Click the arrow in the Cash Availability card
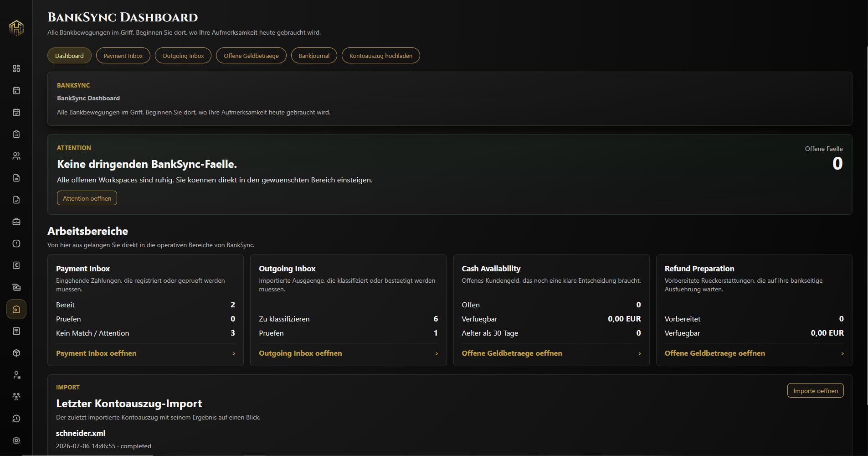 point(639,353)
